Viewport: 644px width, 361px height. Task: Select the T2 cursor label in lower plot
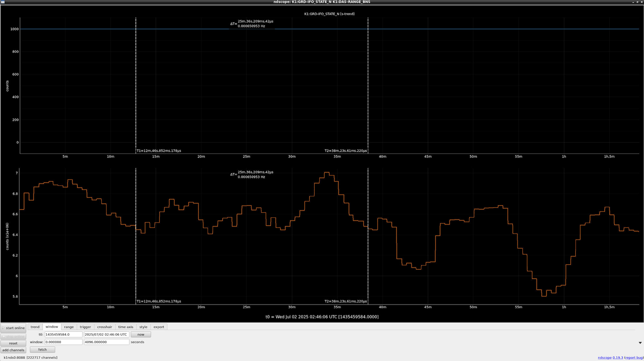346,301
